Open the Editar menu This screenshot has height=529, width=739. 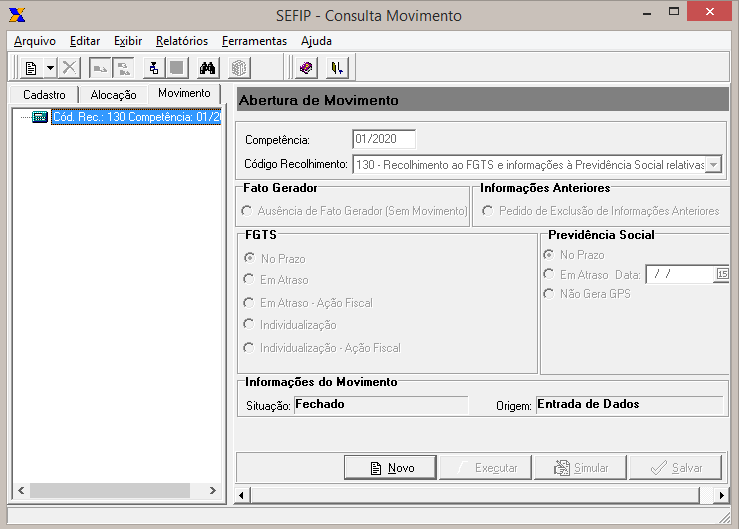tap(85, 41)
